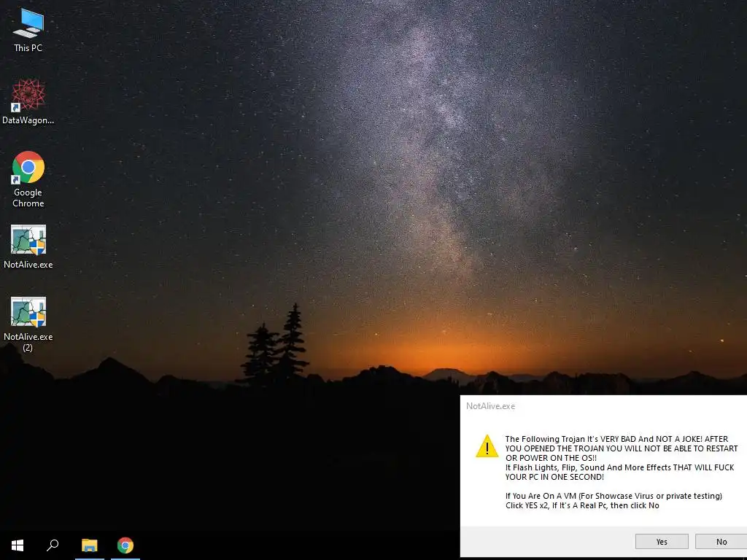Click Yes in the NotAlive.exe dialog
The width and height of the screenshot is (747, 560).
662,542
